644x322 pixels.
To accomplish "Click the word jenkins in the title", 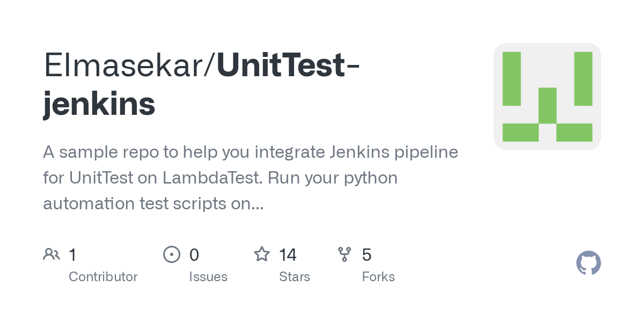I will click(x=99, y=104).
